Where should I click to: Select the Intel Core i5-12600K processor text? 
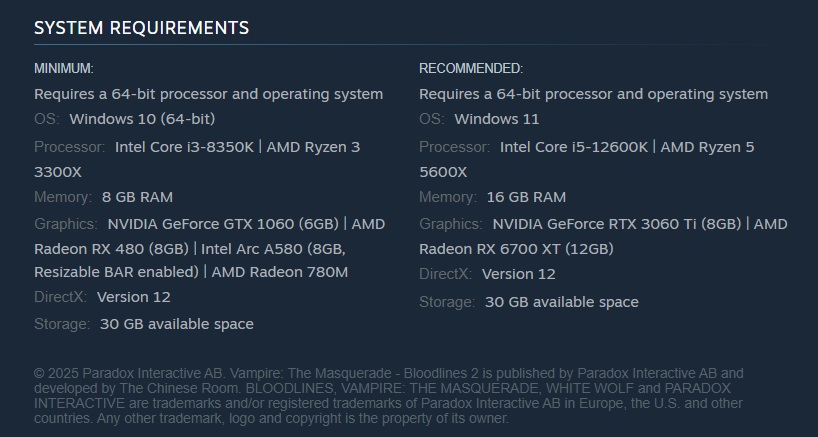[574, 147]
